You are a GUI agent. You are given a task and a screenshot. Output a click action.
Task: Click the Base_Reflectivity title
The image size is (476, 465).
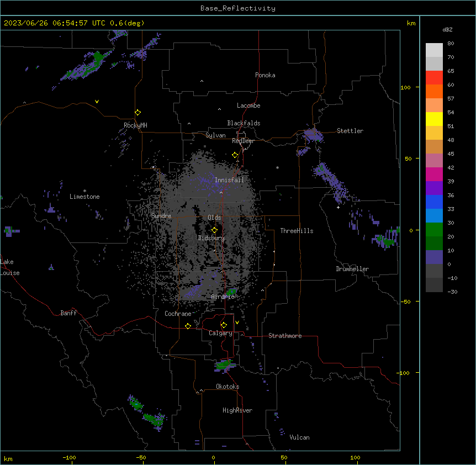coord(238,8)
